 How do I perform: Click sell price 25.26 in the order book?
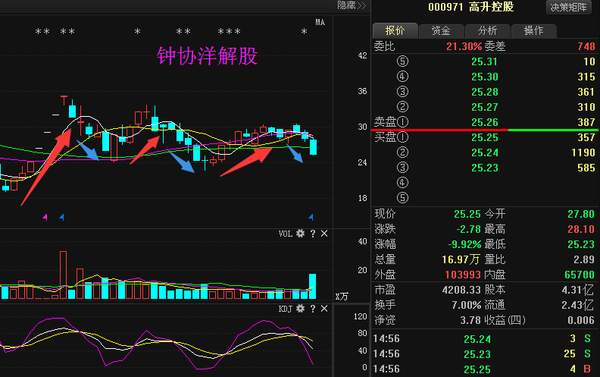[484, 122]
